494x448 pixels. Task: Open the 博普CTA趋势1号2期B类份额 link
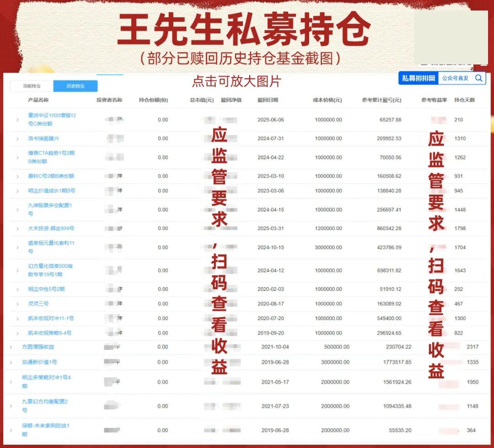click(51, 157)
